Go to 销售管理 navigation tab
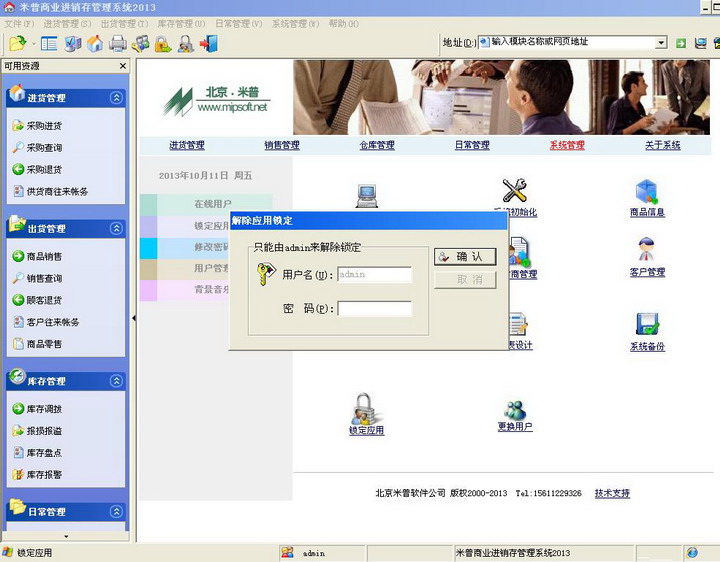 (282, 145)
